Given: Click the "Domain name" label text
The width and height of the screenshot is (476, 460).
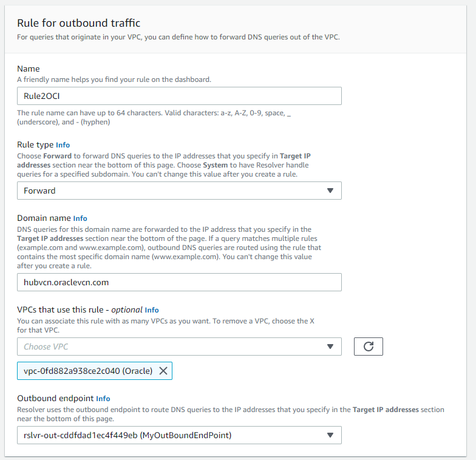Looking at the screenshot, I should coord(44,218).
